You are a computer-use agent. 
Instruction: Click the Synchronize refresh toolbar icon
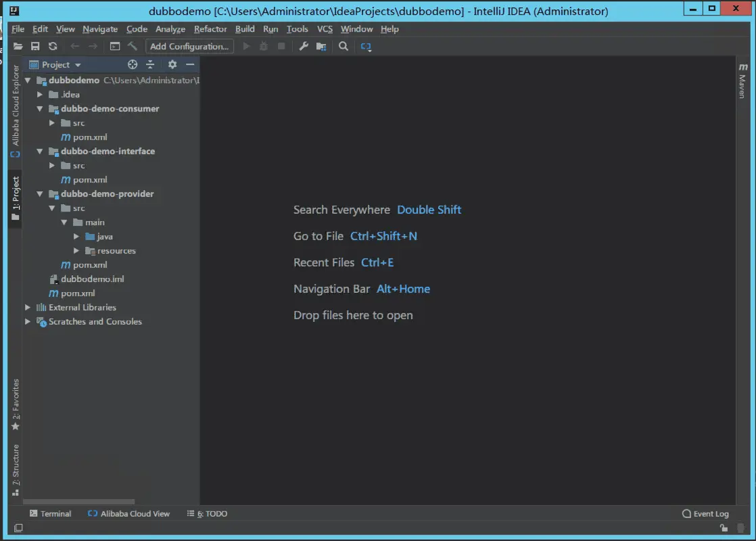point(53,46)
